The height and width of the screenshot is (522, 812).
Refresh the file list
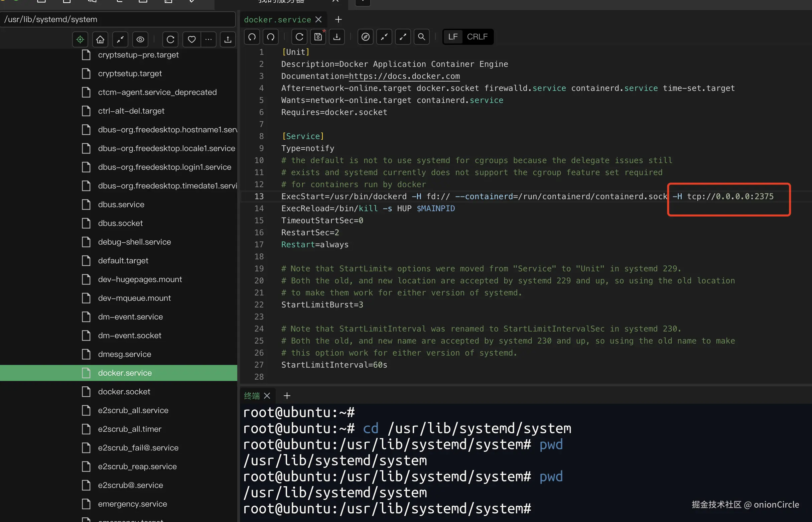170,40
